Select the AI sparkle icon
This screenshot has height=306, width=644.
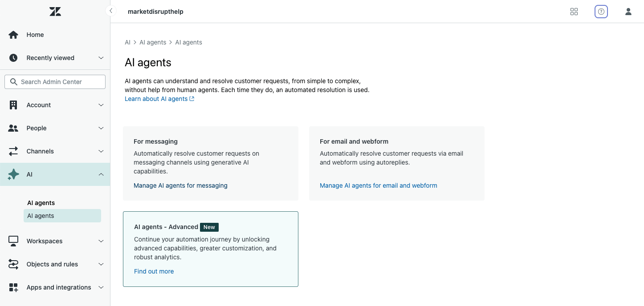coord(13,174)
